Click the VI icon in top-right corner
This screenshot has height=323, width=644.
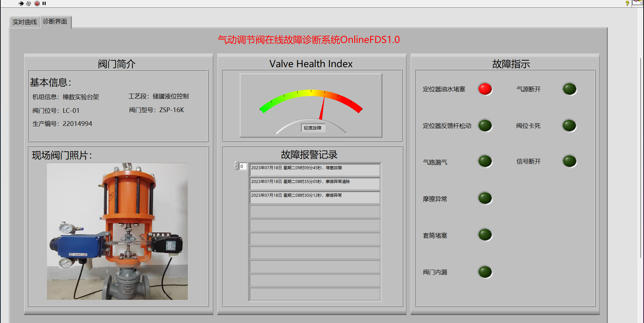tap(638, 2)
